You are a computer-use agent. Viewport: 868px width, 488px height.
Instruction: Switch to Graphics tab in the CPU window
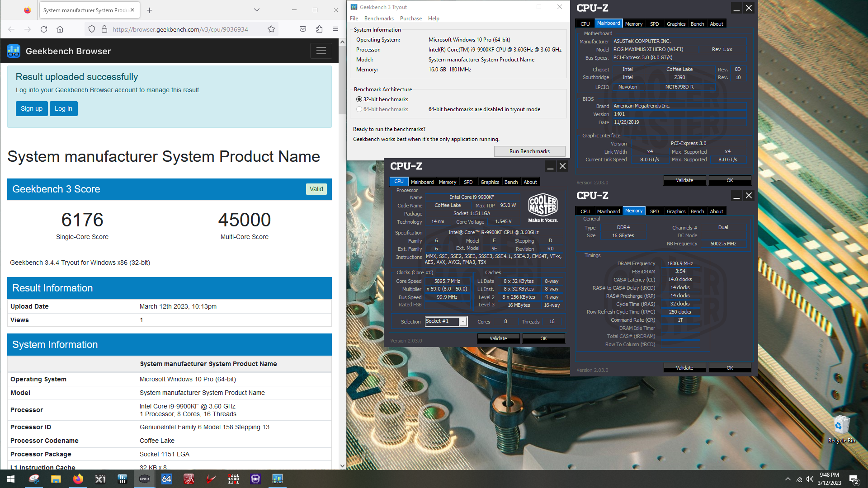point(490,182)
